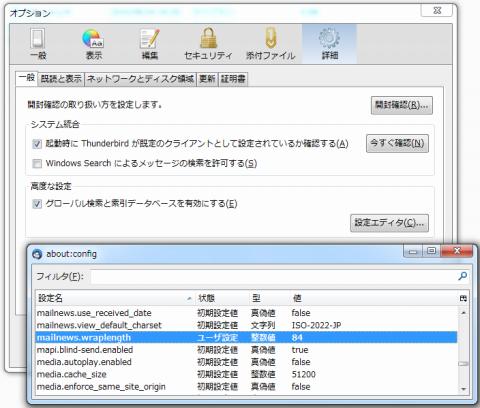Maximize the about:config window
The image size is (480, 408).
coord(431,251)
